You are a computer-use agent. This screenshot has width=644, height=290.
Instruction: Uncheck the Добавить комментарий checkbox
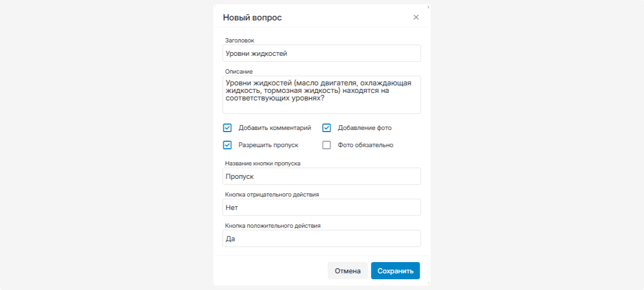tap(227, 128)
